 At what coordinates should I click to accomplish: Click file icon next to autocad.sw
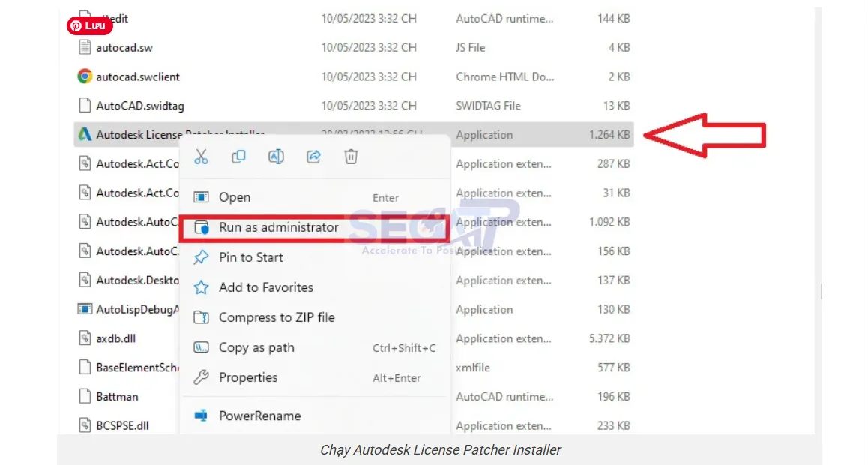[x=85, y=47]
